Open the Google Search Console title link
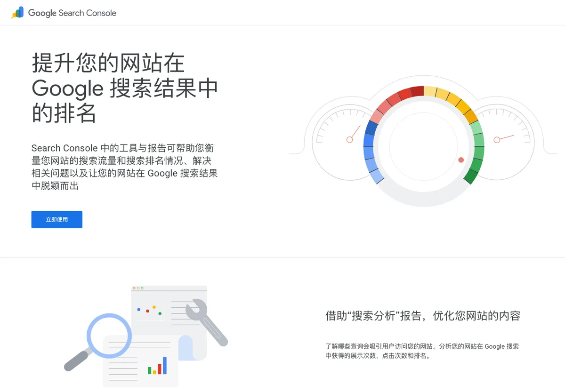 72,13
